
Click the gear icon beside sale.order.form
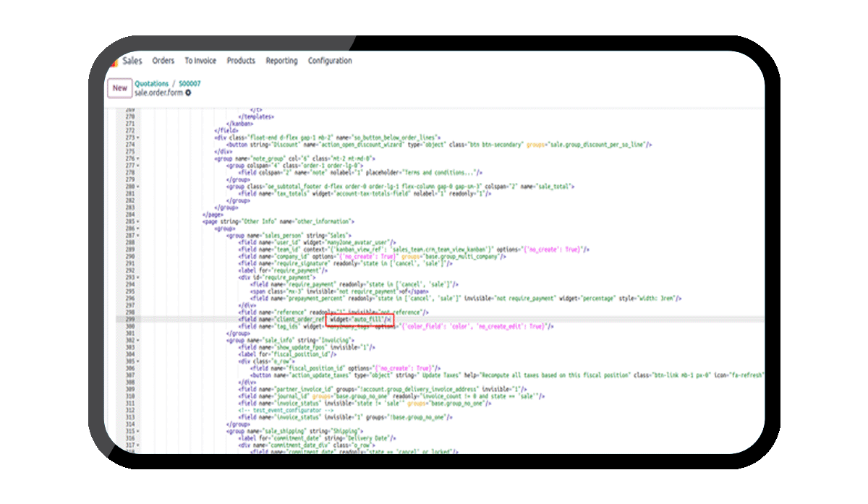(x=188, y=93)
